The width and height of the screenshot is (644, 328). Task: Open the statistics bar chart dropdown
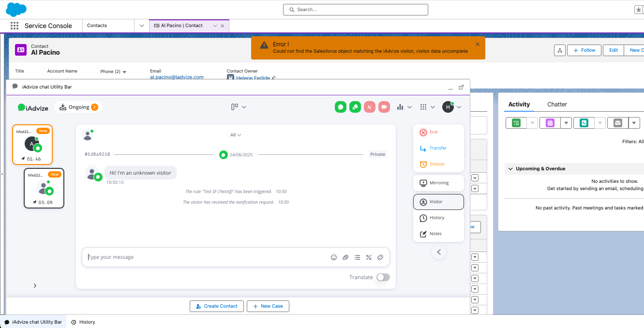coord(404,107)
